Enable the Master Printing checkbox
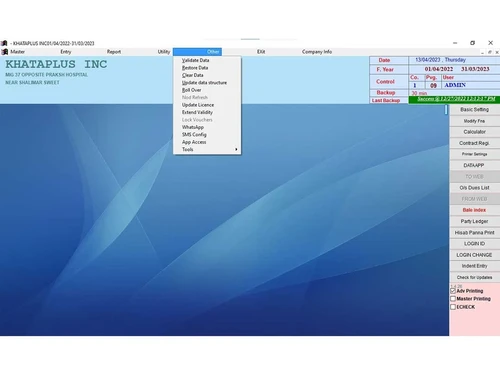This screenshot has width=500, height=375. [x=453, y=299]
